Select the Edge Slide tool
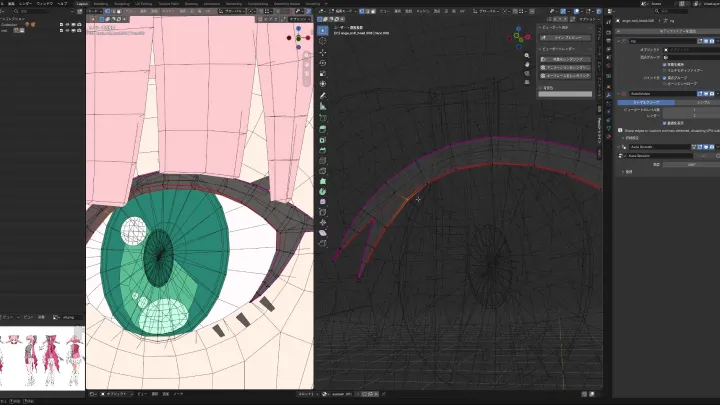 click(x=323, y=212)
